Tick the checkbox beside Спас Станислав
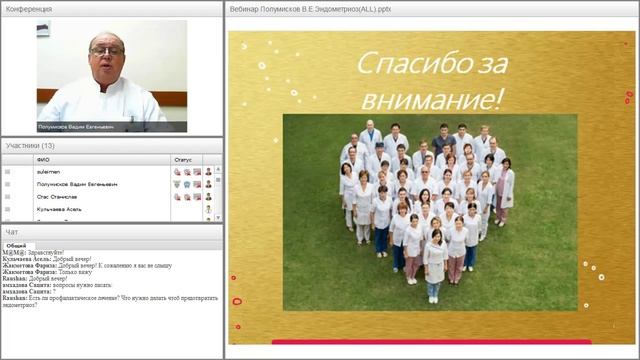640x360 pixels. [7, 197]
